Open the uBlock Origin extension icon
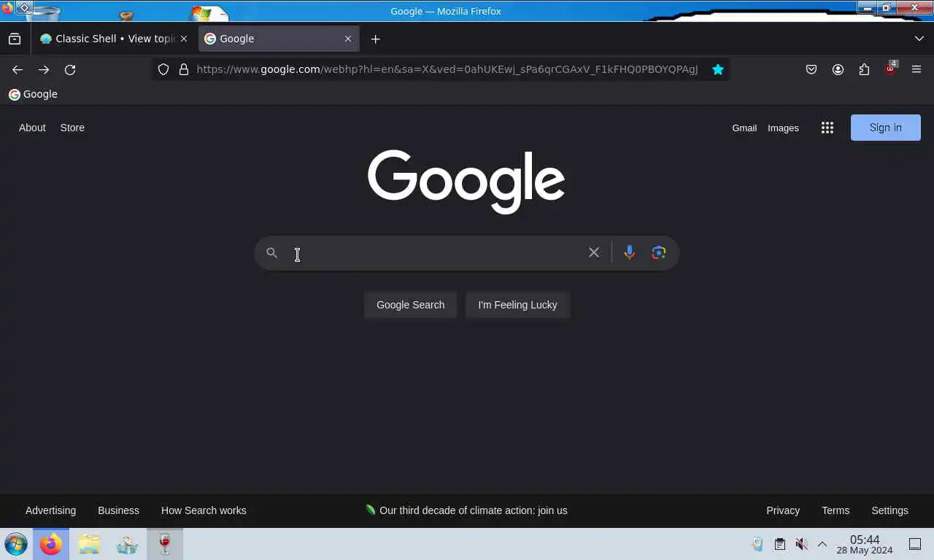This screenshot has width=934, height=560. pos(890,69)
